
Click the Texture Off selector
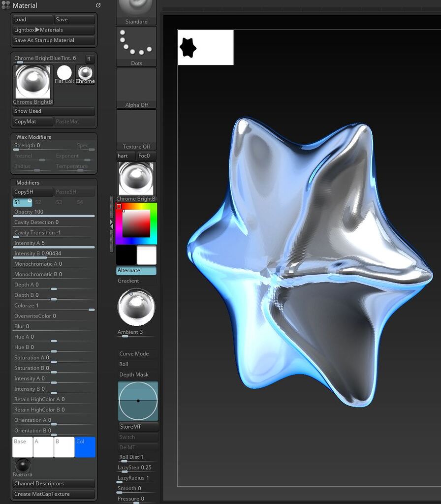tap(136, 129)
